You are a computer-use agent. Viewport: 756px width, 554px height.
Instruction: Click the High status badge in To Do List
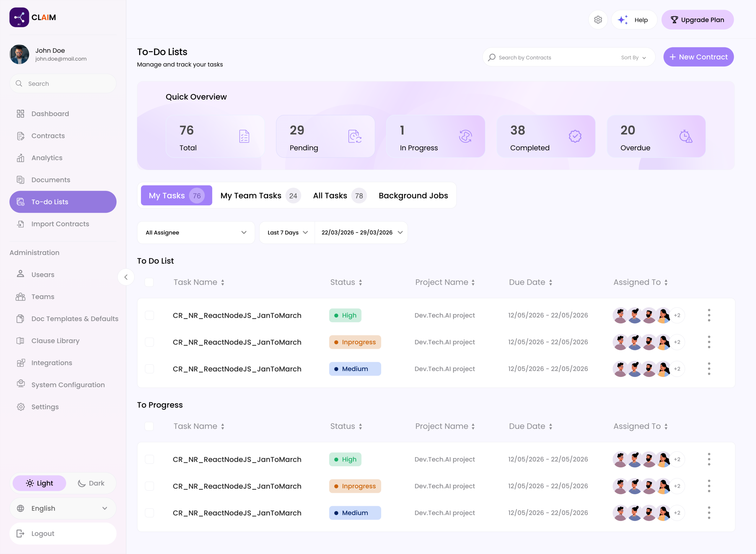(x=345, y=315)
